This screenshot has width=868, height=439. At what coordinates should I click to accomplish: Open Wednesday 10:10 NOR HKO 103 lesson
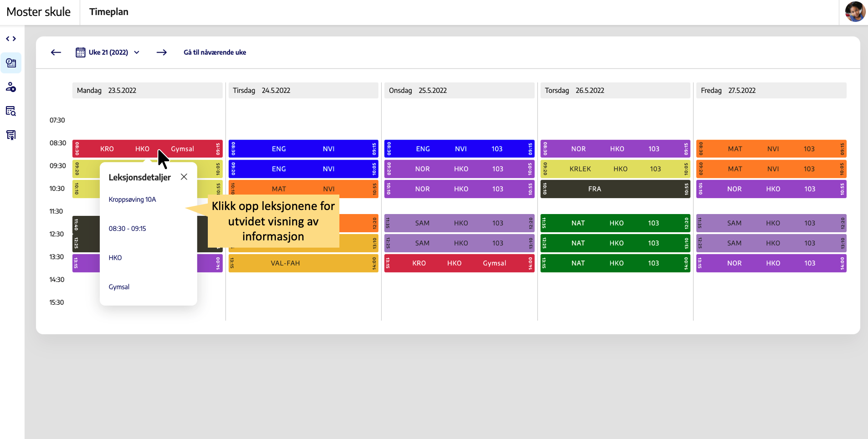[x=459, y=189]
